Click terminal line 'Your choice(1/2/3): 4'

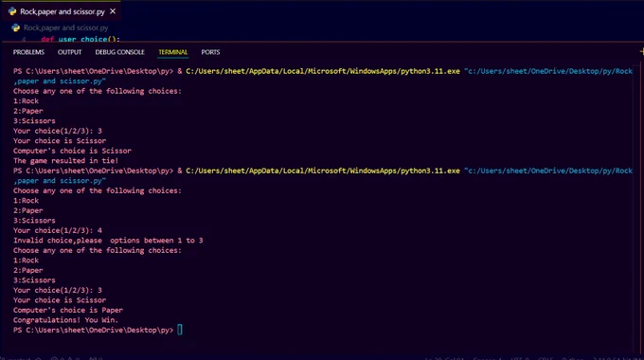point(58,230)
